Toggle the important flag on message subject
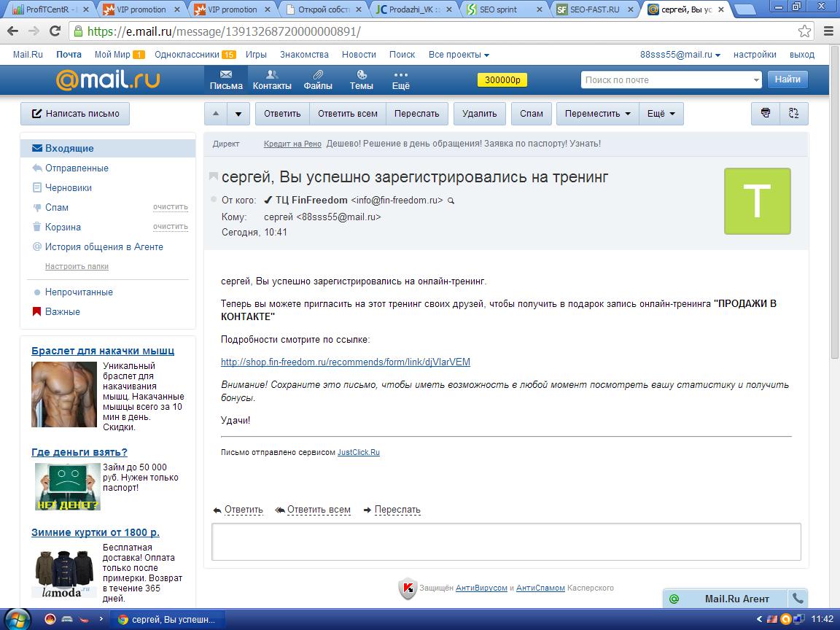 pyautogui.click(x=213, y=176)
